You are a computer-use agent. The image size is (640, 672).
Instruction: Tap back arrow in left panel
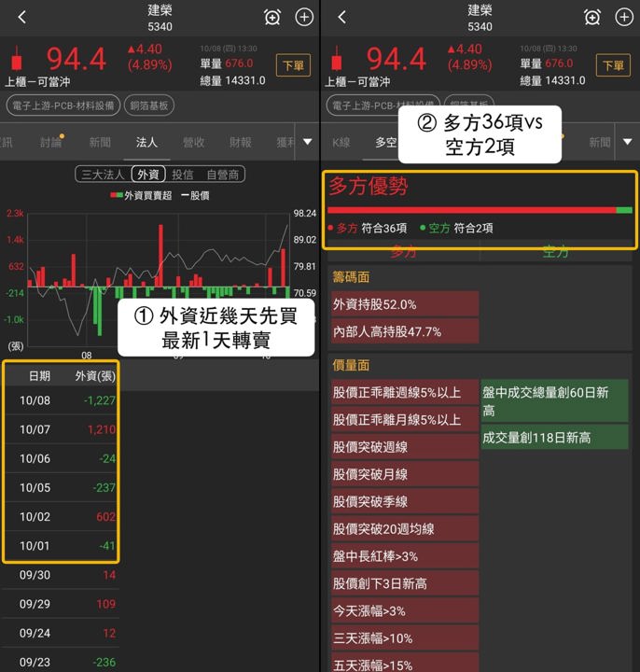coord(22,17)
